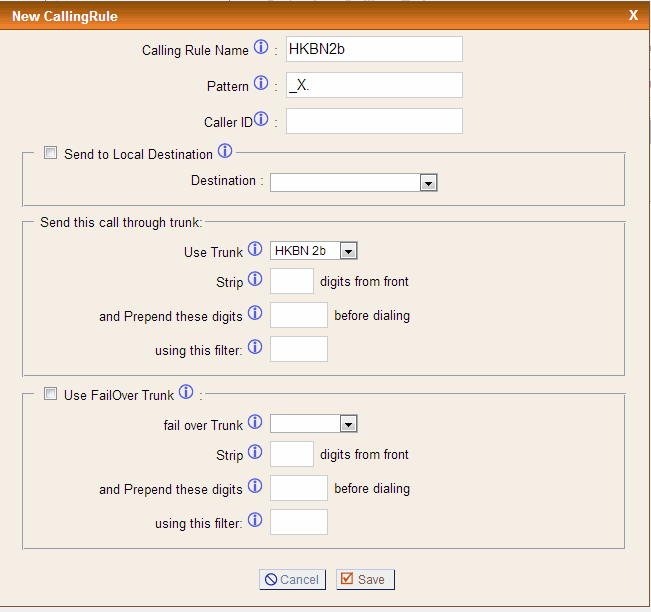Open the Destination dropdown
The width and height of the screenshot is (651, 612).
(354, 183)
